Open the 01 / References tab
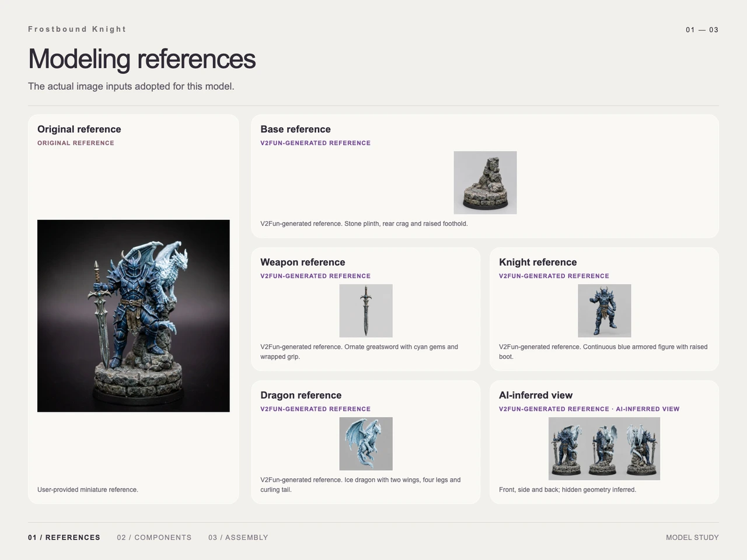 (64, 537)
